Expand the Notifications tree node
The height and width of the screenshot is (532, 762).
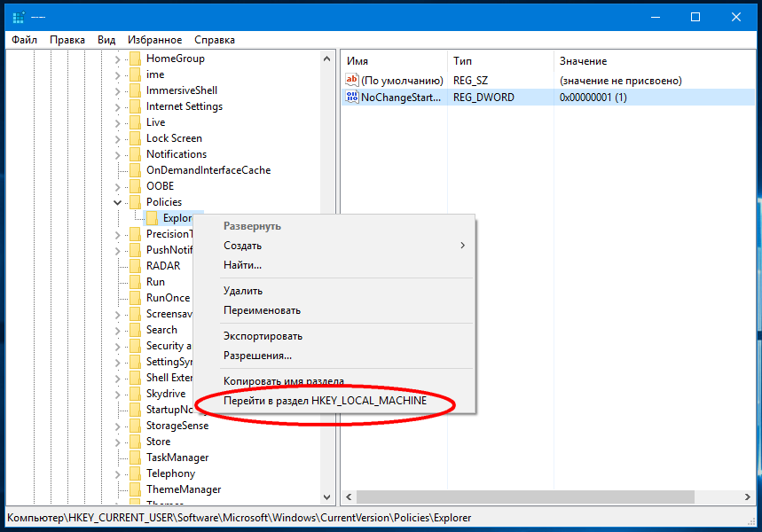tap(117, 154)
